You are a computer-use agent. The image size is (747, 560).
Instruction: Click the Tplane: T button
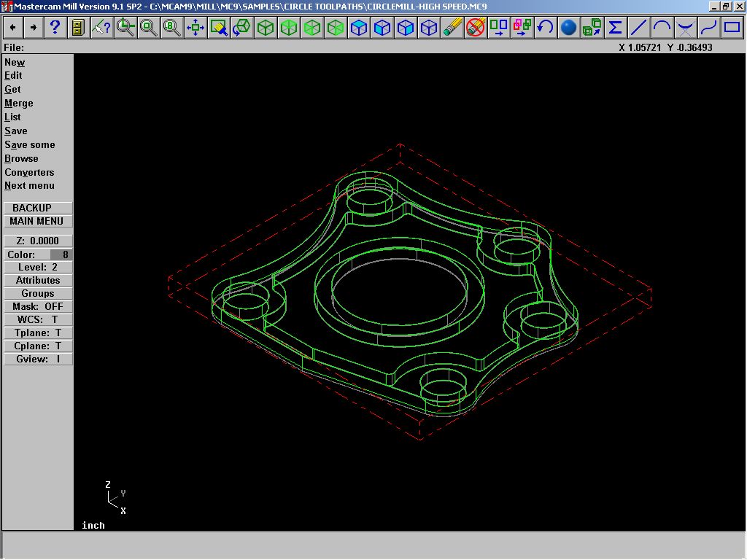click(x=38, y=332)
